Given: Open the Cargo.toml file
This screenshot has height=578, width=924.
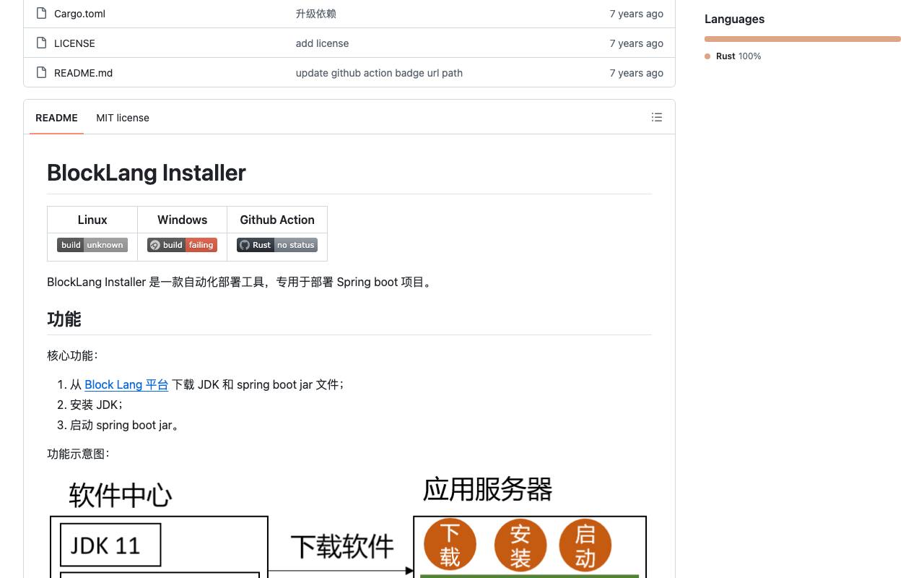Looking at the screenshot, I should [x=79, y=14].
